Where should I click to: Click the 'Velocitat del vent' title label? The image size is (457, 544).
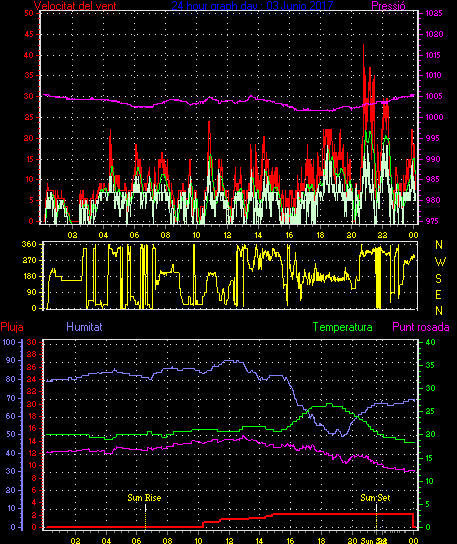pos(75,5)
